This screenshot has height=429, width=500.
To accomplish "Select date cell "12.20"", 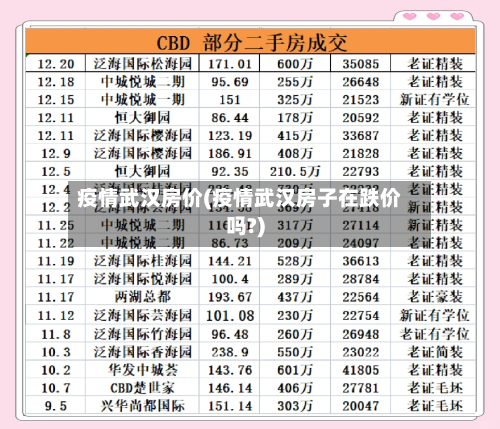I will [x=56, y=64].
